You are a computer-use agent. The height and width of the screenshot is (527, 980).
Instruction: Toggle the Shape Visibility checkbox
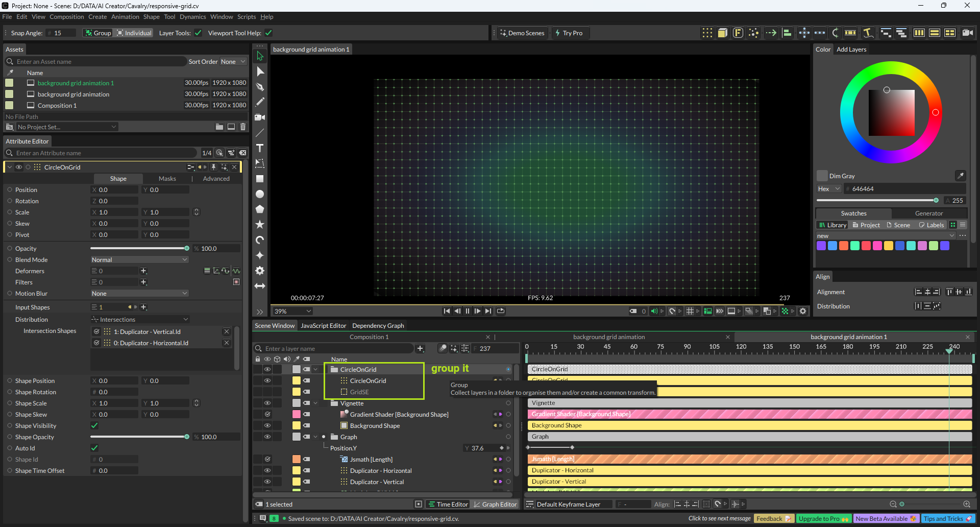click(x=94, y=425)
